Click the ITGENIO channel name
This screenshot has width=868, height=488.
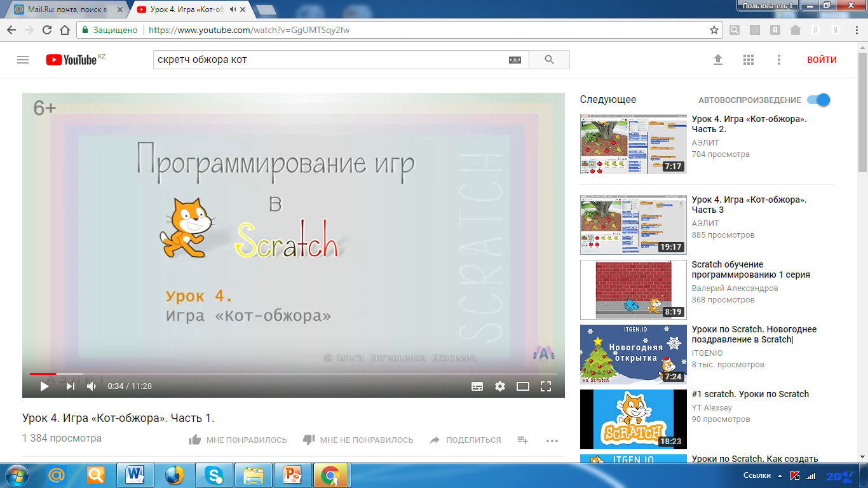click(x=707, y=353)
